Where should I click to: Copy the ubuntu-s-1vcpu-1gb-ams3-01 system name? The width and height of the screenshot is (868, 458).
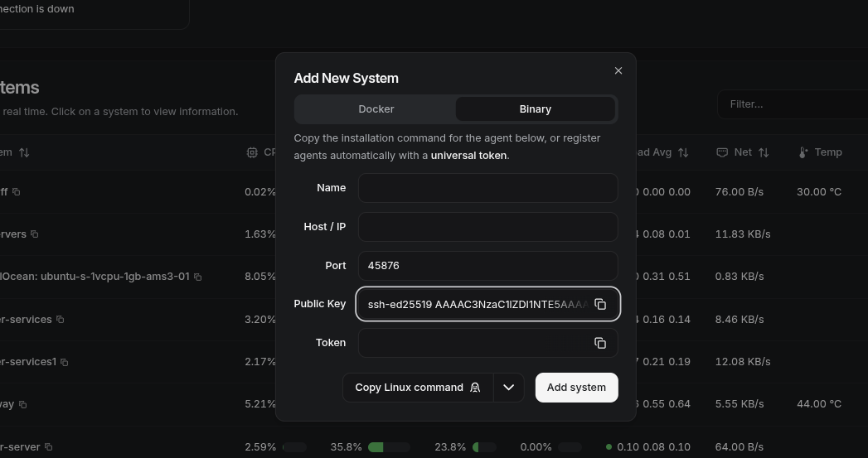click(x=197, y=277)
